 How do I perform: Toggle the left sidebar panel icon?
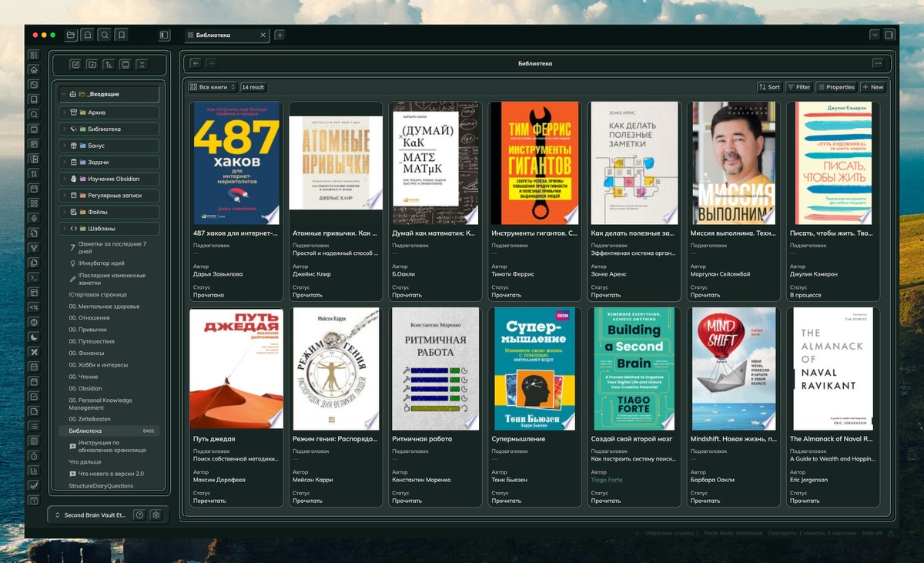point(164,35)
